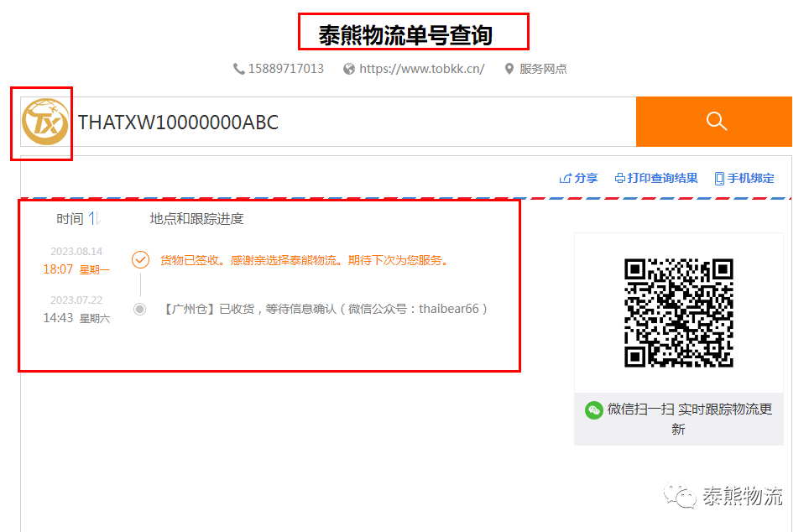Toggle the 时间 sort order arrow
The height and width of the screenshot is (532, 809).
coord(95,219)
